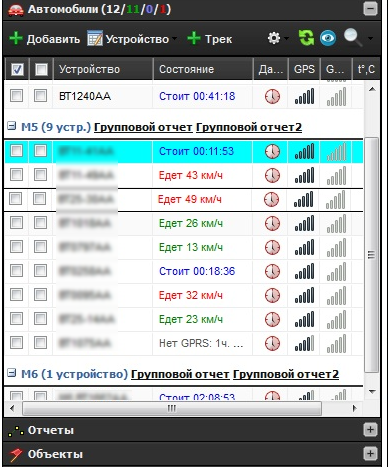
Task: Click clock icon in Едет 13 км/ч row
Action: click(272, 247)
